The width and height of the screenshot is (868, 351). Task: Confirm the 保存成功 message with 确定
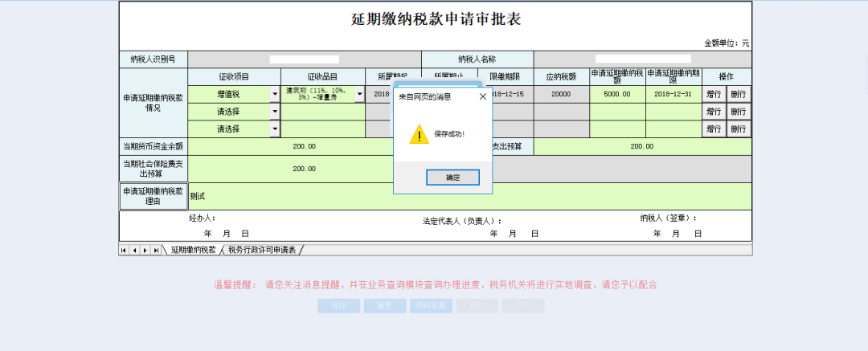[452, 178]
